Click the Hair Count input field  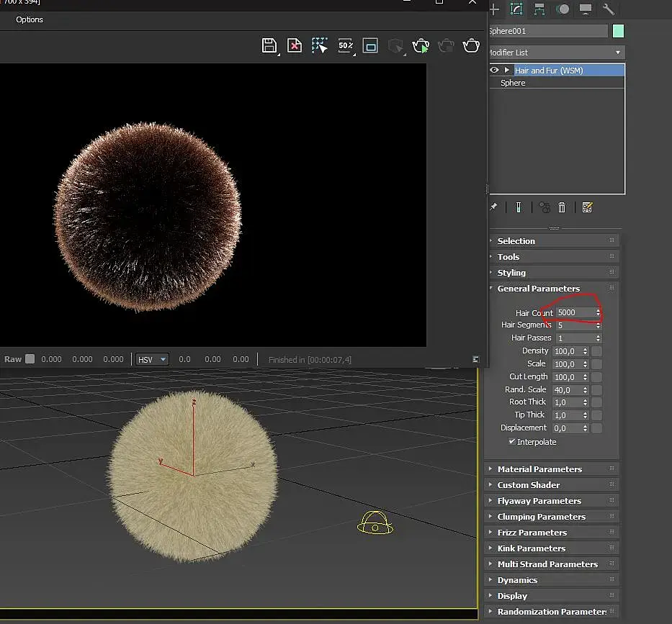pos(574,312)
